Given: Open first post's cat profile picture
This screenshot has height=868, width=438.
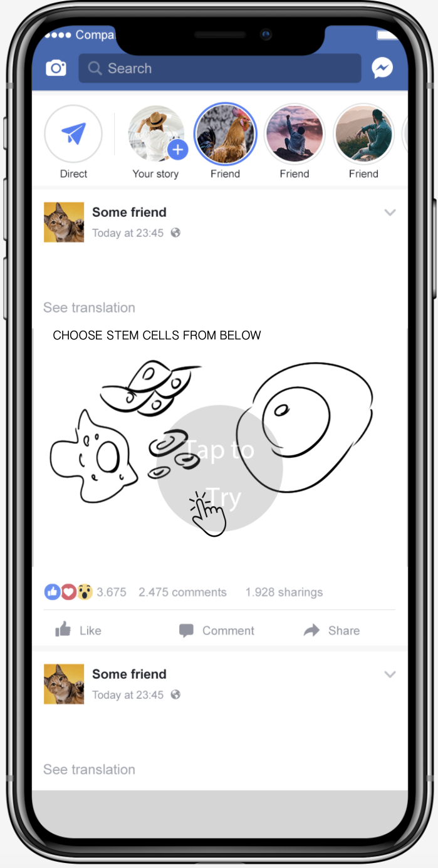Looking at the screenshot, I should tap(64, 222).
